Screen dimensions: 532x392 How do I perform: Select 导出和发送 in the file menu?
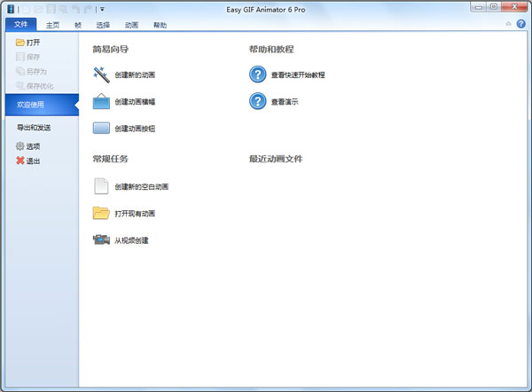point(34,128)
